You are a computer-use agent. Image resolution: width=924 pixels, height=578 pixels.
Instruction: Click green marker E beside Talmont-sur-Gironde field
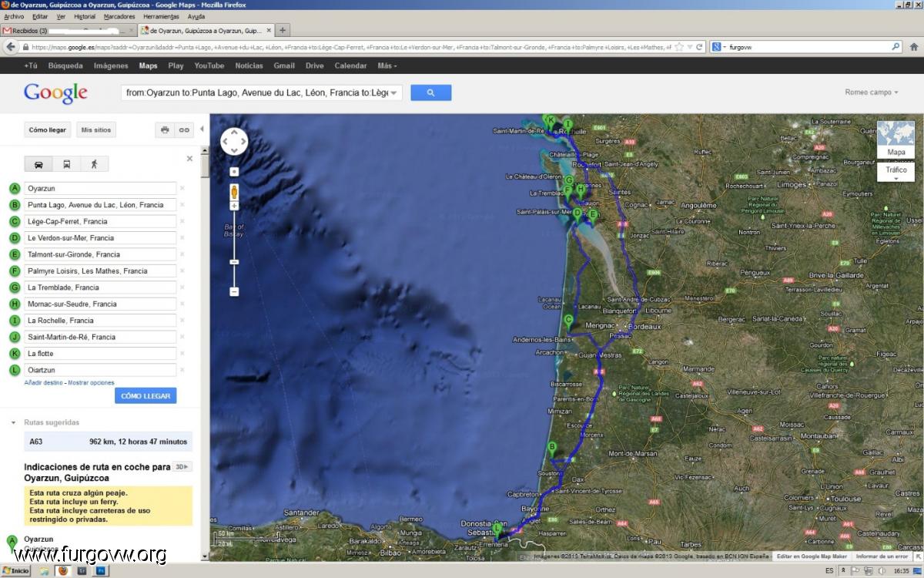pos(14,254)
